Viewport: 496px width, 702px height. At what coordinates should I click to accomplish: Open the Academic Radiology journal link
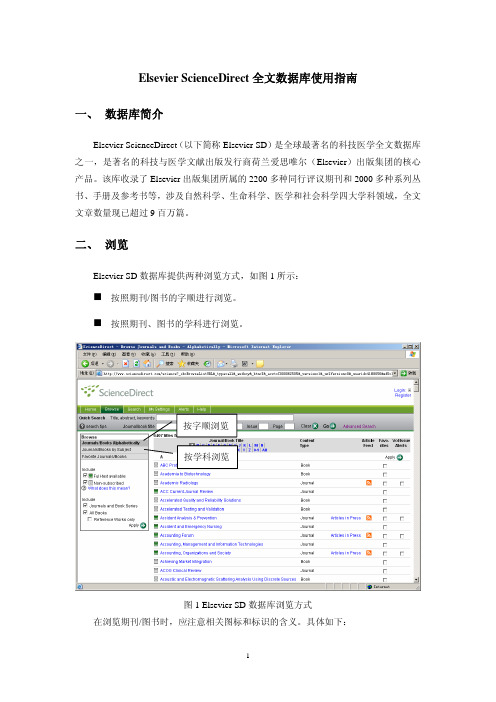[x=179, y=483]
